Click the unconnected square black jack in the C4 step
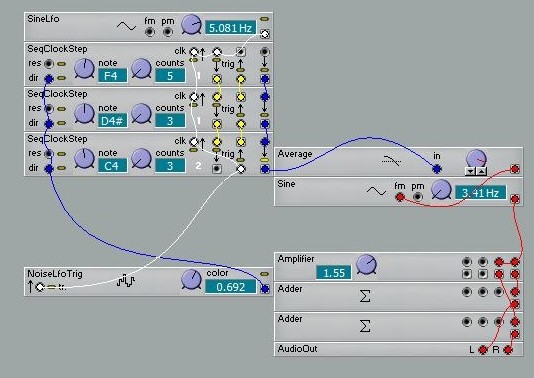The height and width of the screenshot is (378, 534). (x=217, y=169)
